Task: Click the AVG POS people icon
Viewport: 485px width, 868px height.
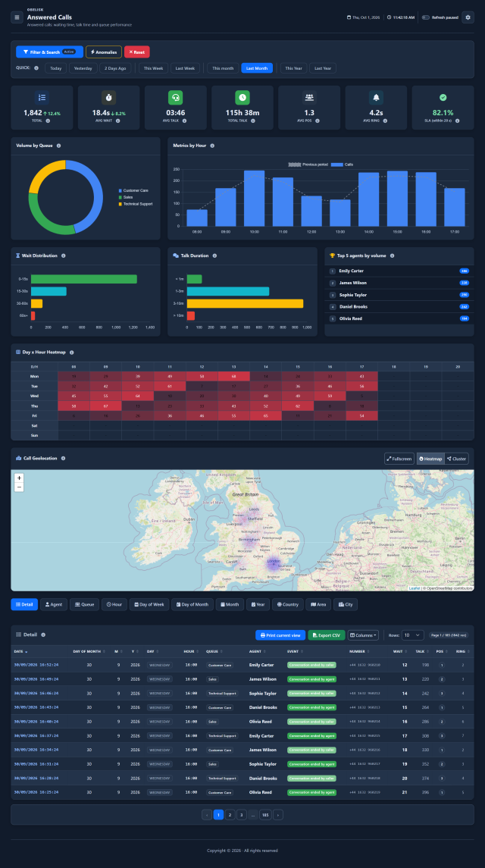Action: [309, 98]
